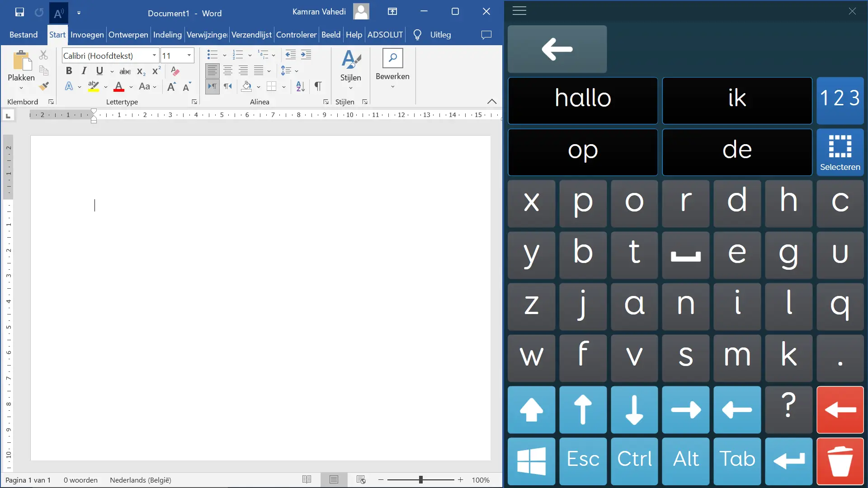Click the Read mode view icon in status bar
868x488 pixels.
coord(307,480)
